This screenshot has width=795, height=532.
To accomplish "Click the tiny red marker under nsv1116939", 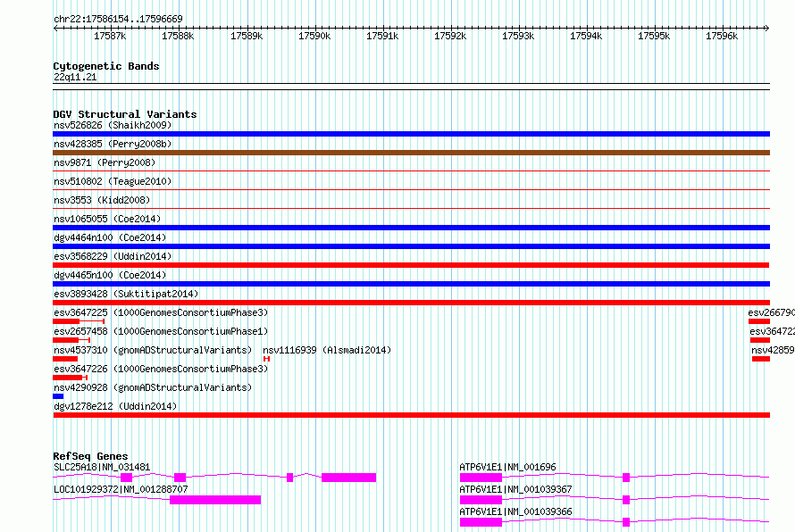I will 267,359.
